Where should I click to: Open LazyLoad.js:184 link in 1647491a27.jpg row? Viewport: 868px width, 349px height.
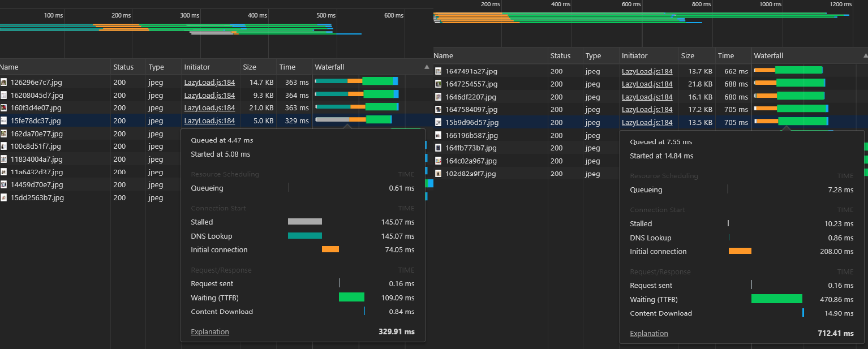[x=647, y=71]
